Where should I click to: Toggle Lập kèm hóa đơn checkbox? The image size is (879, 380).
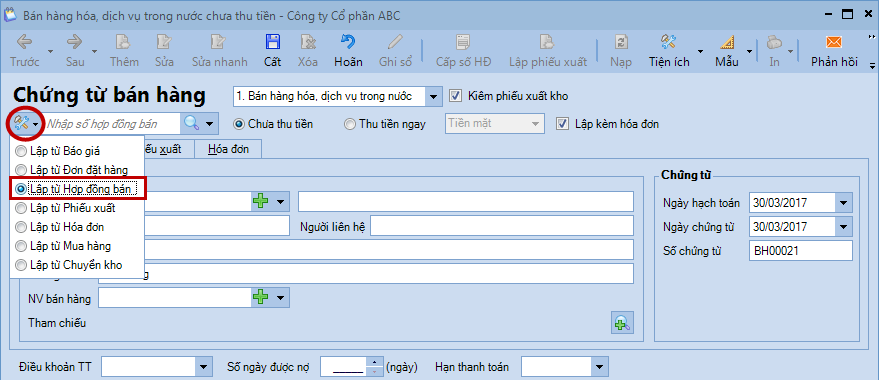[x=562, y=124]
